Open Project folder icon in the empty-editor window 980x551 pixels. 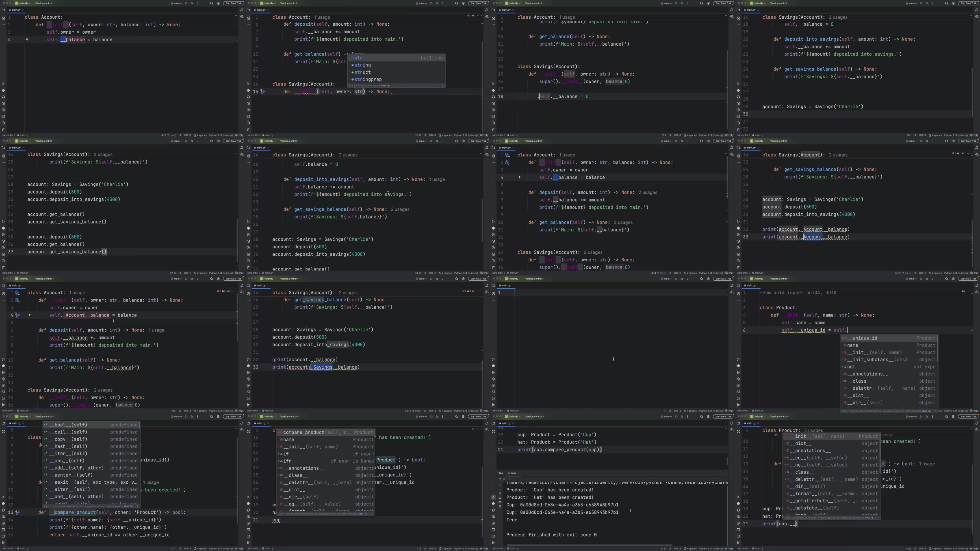[x=493, y=286]
